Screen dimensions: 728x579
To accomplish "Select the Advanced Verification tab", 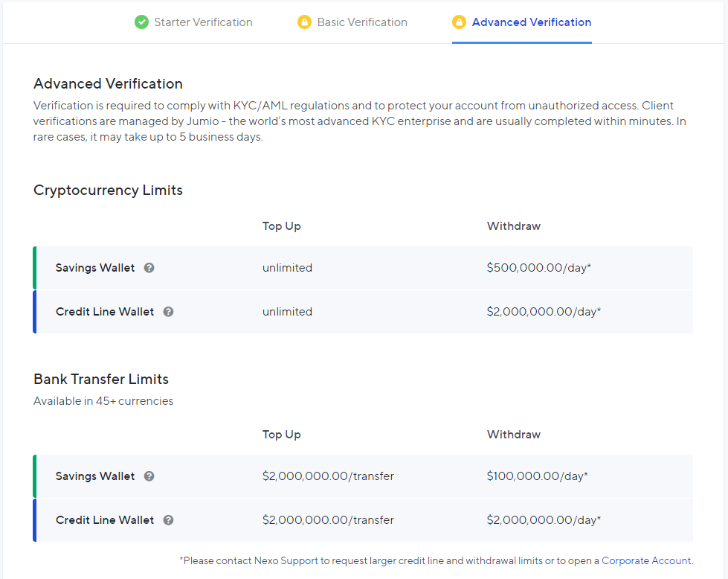I will (x=522, y=22).
